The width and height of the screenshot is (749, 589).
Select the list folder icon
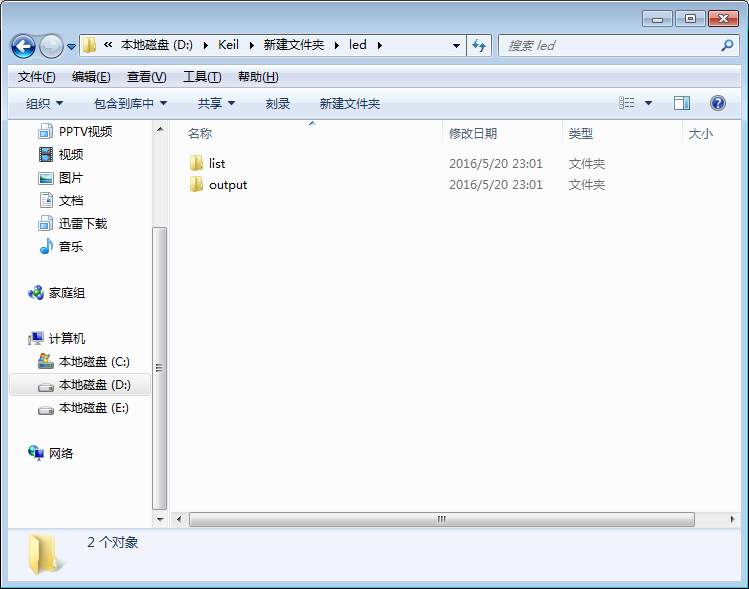click(196, 163)
